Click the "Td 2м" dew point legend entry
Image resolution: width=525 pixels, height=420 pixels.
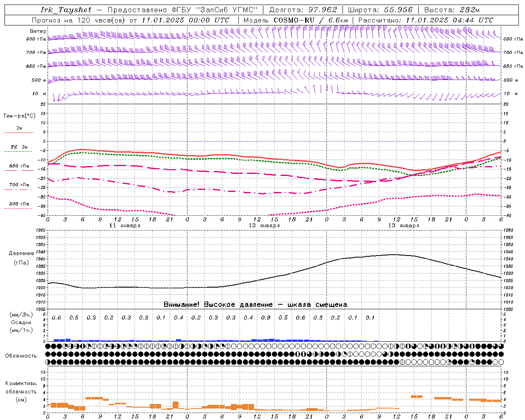tap(19, 147)
